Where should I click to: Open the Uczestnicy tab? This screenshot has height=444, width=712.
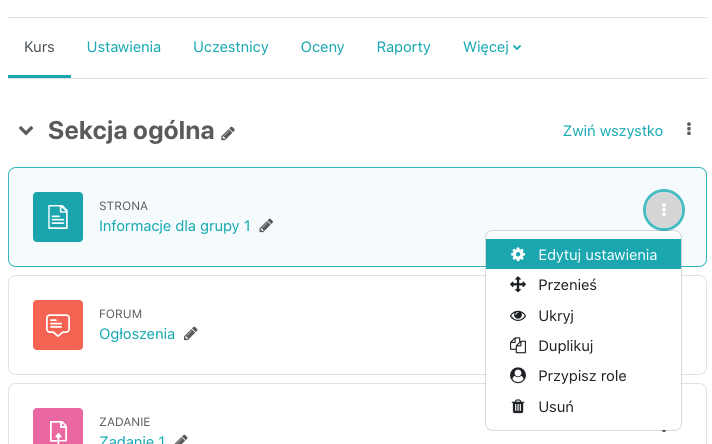click(231, 47)
